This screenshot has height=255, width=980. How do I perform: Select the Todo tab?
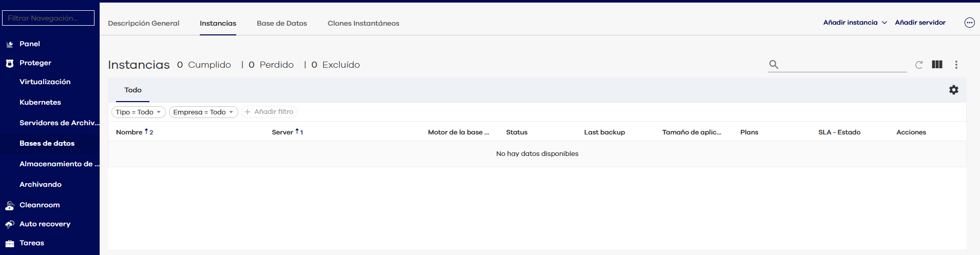pos(133,90)
